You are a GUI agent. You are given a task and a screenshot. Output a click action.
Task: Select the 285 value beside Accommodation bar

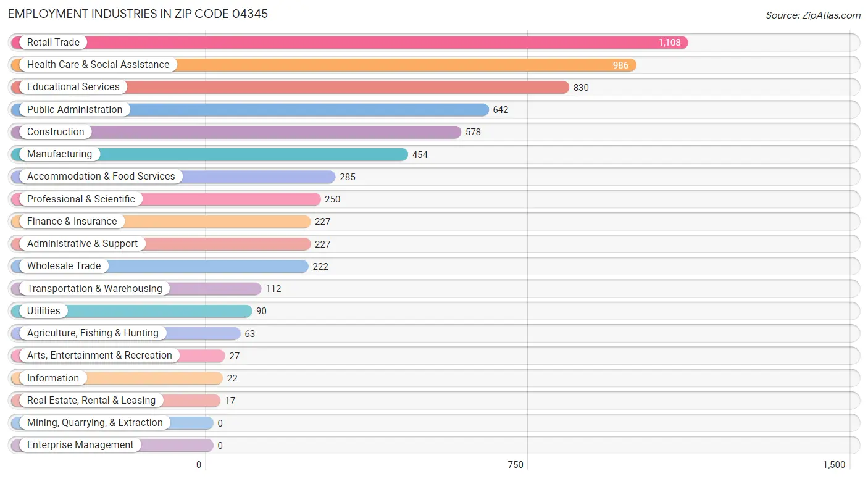[x=348, y=177]
